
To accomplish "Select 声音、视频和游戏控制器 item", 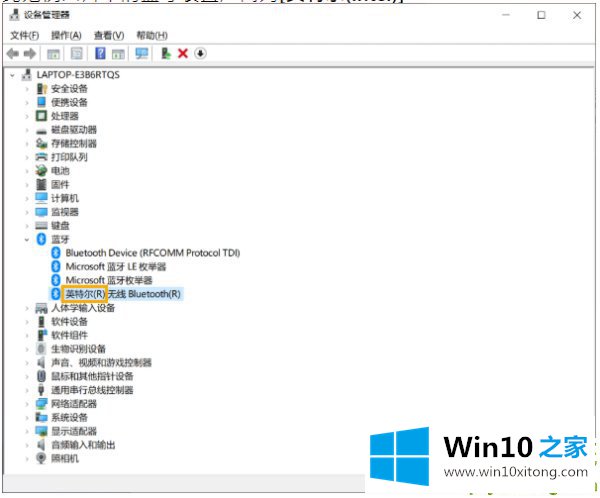I will pos(101,362).
